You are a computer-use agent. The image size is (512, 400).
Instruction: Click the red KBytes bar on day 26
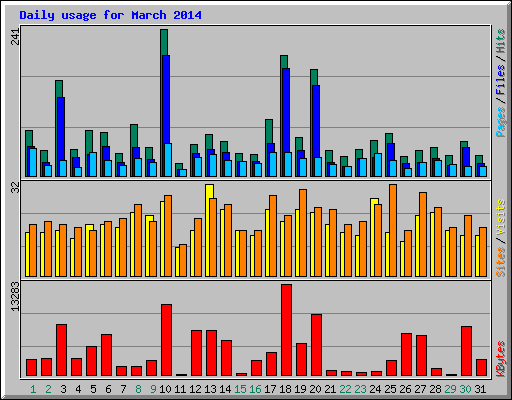click(406, 354)
